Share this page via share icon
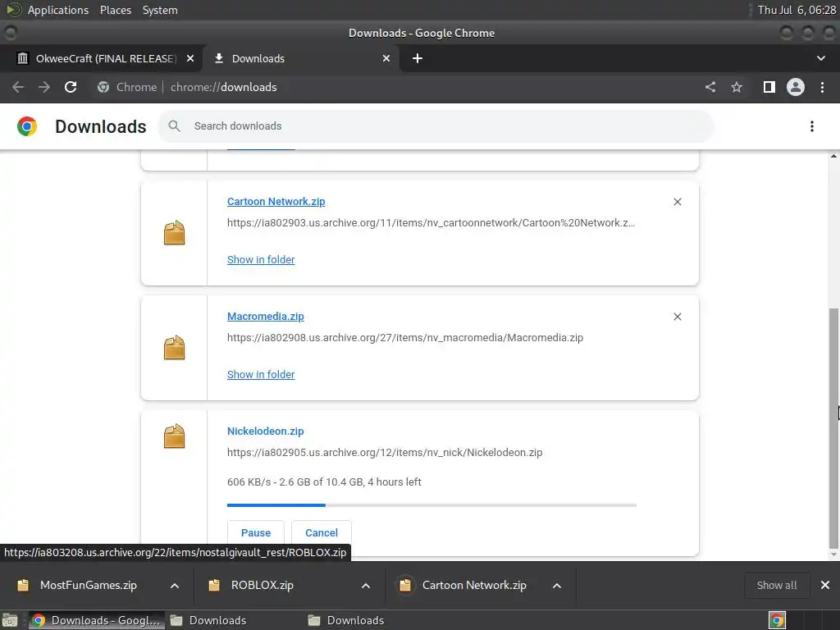Viewport: 840px width, 630px height. [710, 87]
